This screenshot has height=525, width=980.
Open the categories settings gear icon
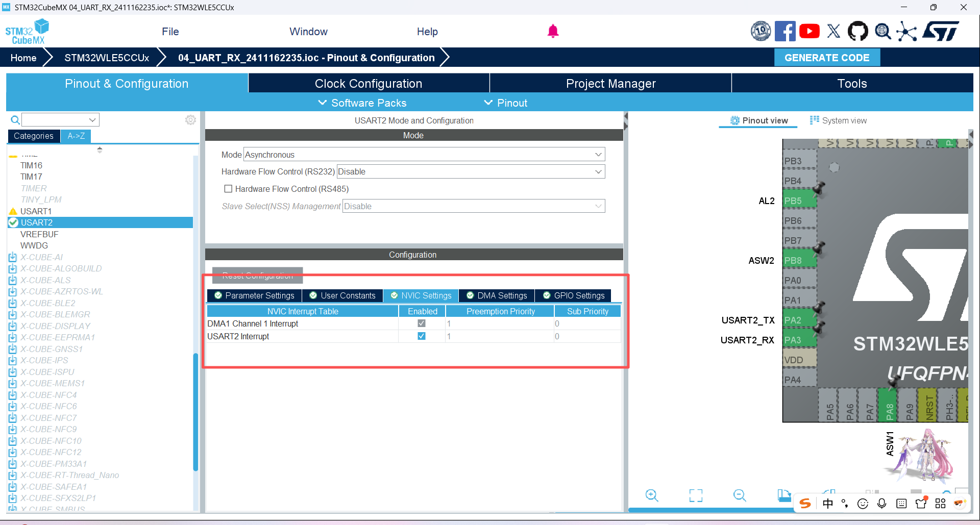pyautogui.click(x=190, y=120)
